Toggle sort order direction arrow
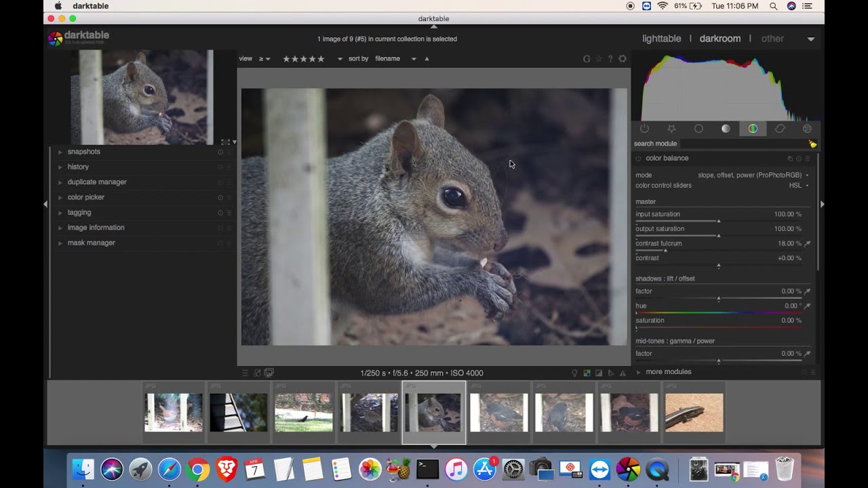The image size is (868, 488). tap(427, 59)
